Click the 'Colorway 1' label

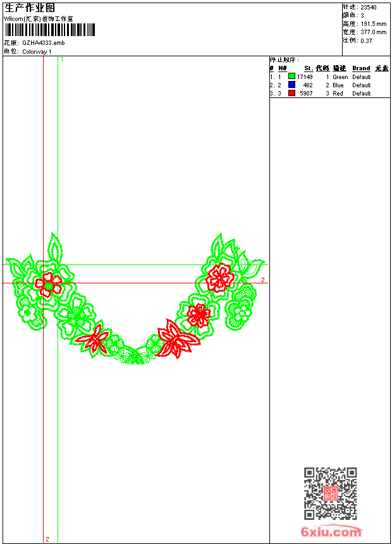coord(37,52)
